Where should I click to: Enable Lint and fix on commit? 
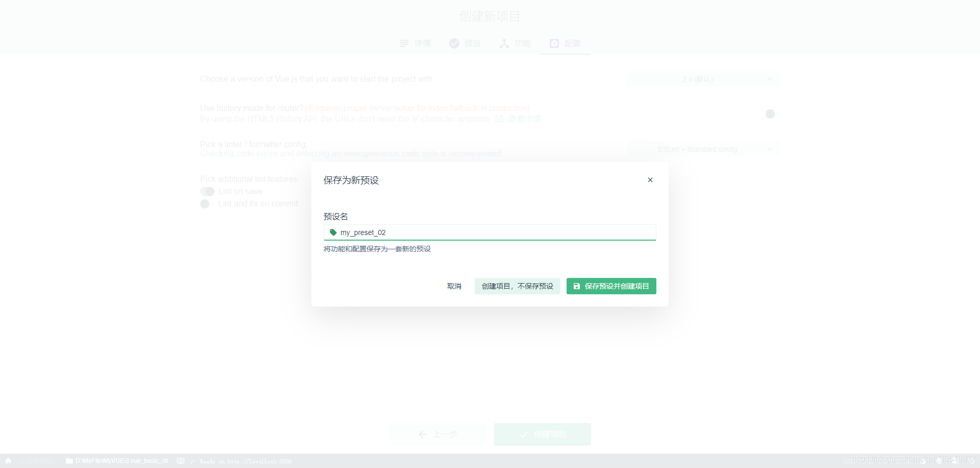pyautogui.click(x=205, y=204)
